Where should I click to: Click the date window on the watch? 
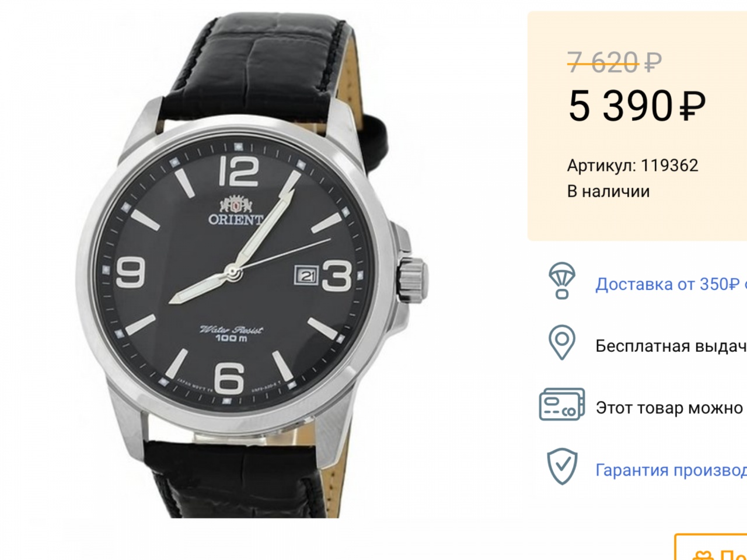click(308, 274)
